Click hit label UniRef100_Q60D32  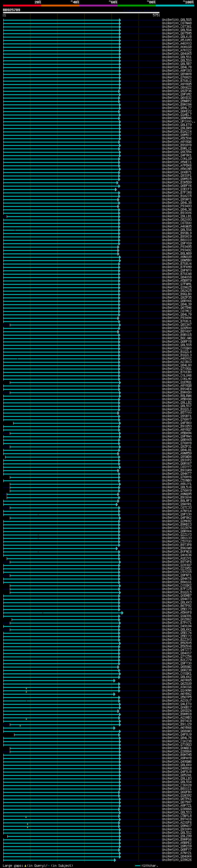[x=177, y=98]
